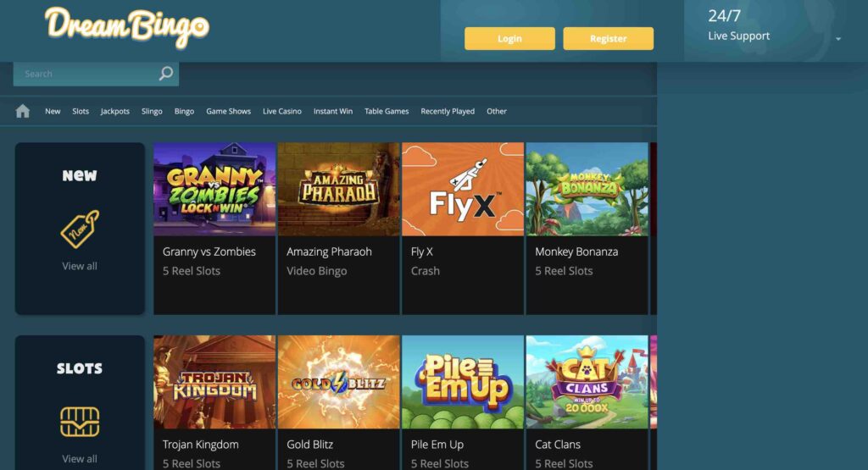Open the Recently Played tab
The image size is (868, 470).
tap(448, 111)
